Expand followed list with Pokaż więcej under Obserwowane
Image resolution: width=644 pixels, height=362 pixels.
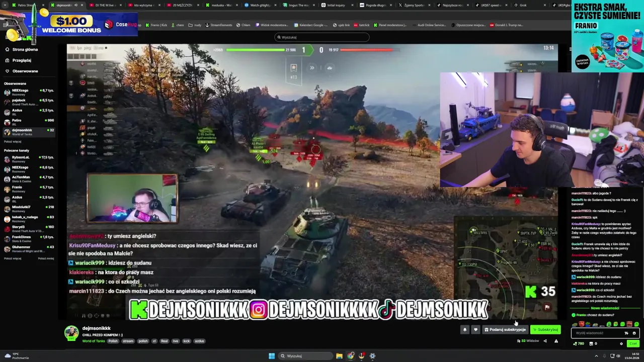[x=13, y=142]
